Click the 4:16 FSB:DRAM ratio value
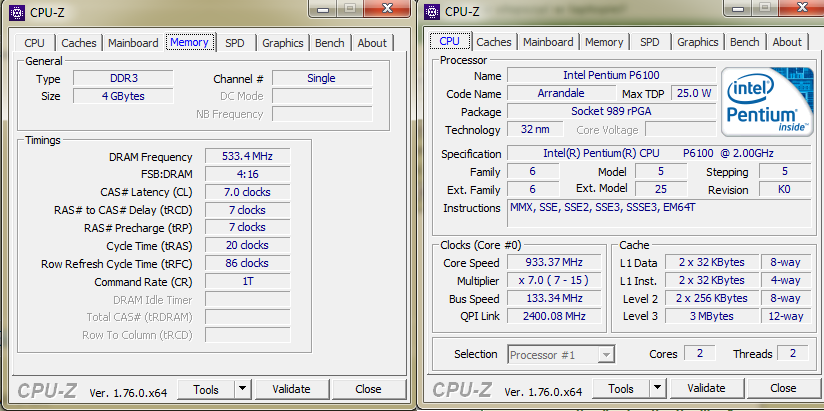This screenshot has height=411, width=824. click(x=247, y=174)
